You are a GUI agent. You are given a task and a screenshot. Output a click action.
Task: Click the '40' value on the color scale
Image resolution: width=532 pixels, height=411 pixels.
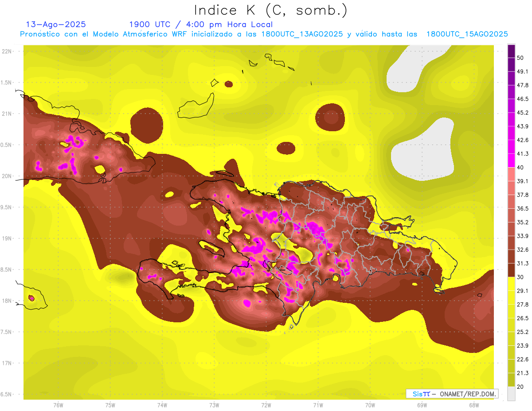520,168
